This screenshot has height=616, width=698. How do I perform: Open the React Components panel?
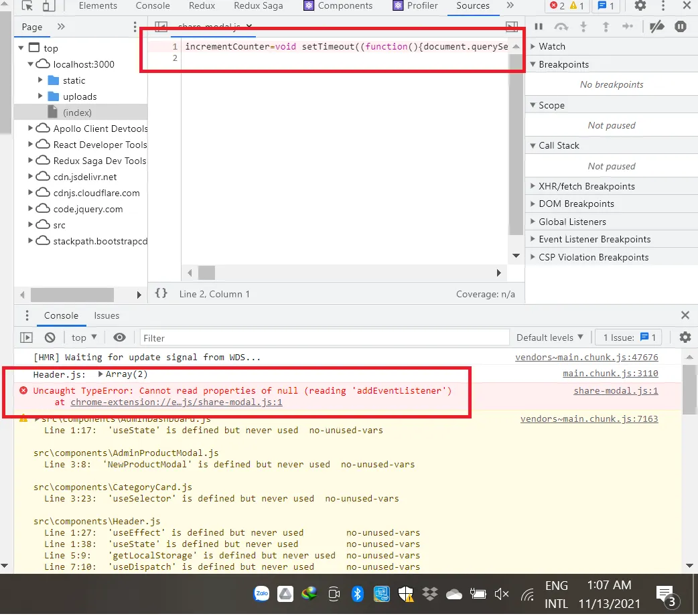tap(338, 6)
